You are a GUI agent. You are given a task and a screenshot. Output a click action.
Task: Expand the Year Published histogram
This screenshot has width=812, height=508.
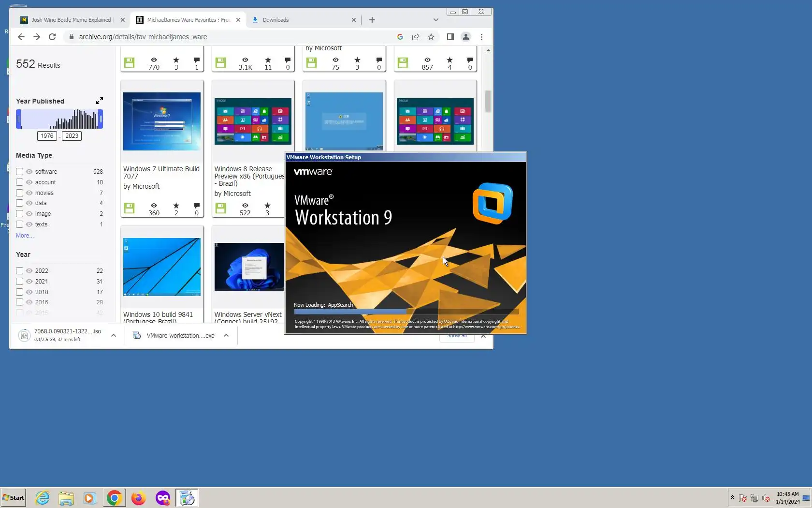pyautogui.click(x=99, y=101)
